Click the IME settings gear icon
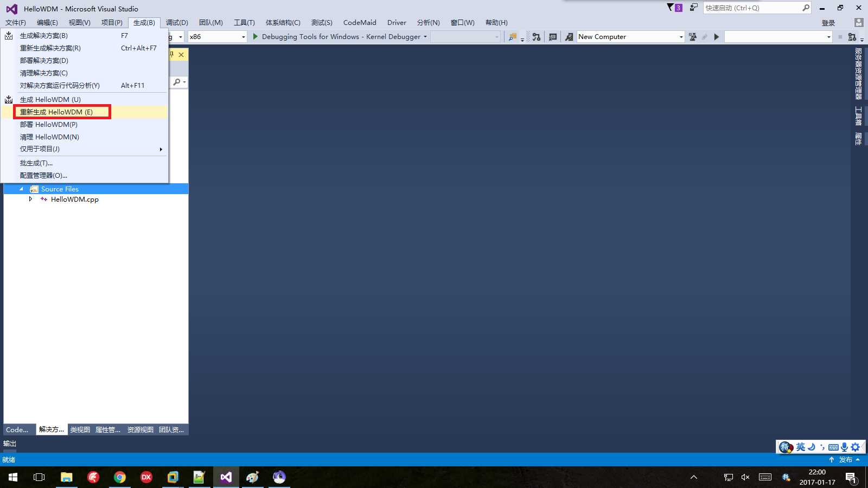 (x=856, y=447)
